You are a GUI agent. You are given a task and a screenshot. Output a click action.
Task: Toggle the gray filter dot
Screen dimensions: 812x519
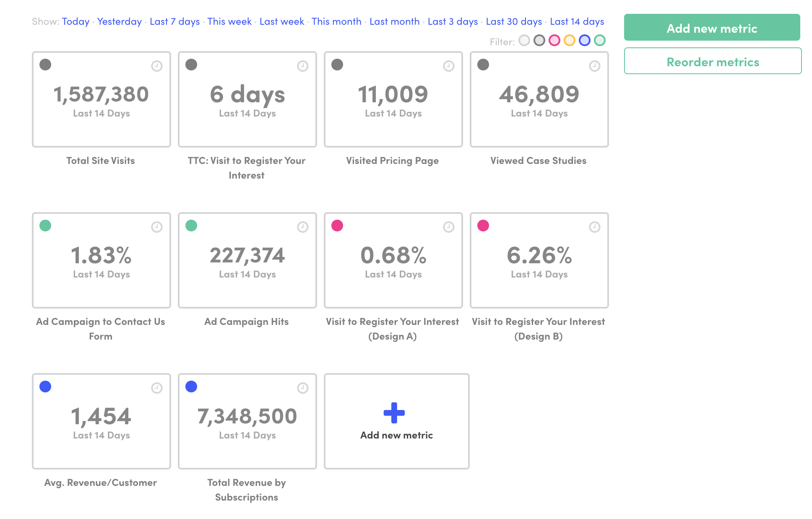pos(539,41)
